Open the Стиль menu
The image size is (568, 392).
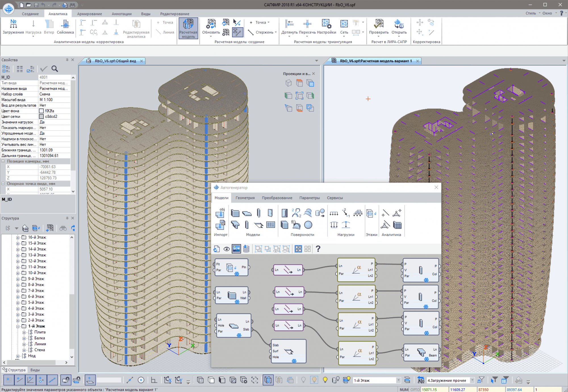click(531, 13)
